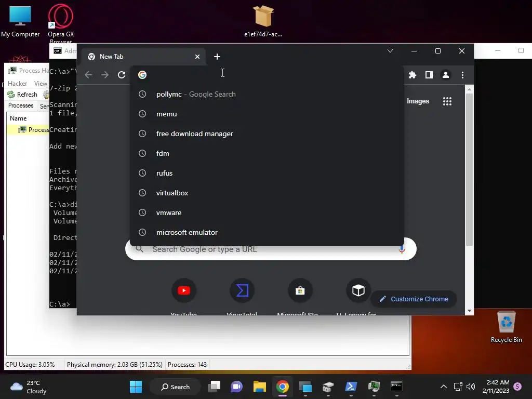532x399 pixels.
Task: Click CPU Usage status in Process Hacker
Action: tap(30, 364)
